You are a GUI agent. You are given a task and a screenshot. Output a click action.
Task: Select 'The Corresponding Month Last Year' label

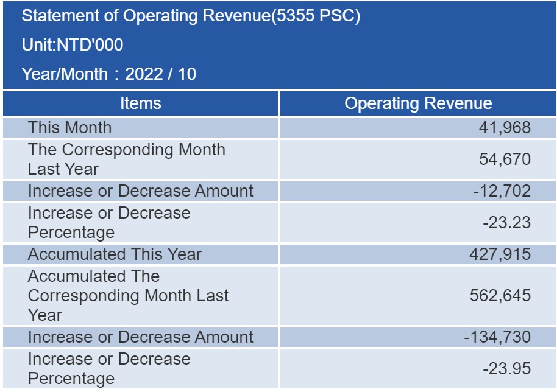pyautogui.click(x=127, y=159)
